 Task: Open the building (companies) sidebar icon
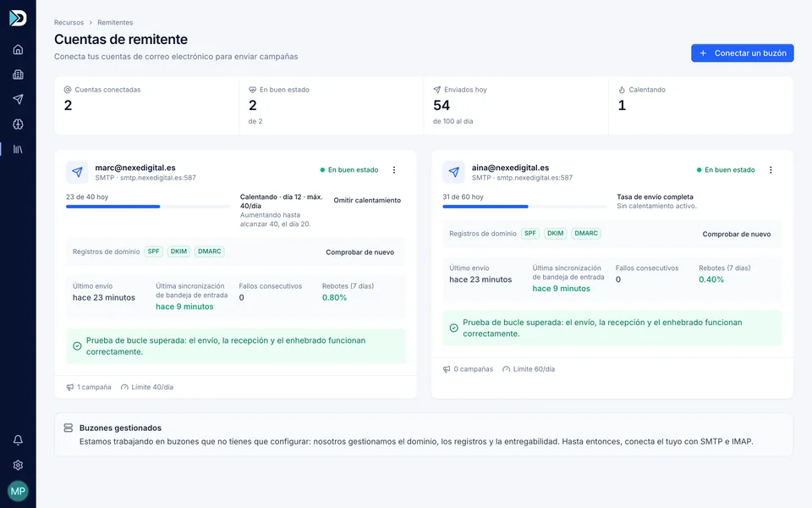(x=18, y=75)
